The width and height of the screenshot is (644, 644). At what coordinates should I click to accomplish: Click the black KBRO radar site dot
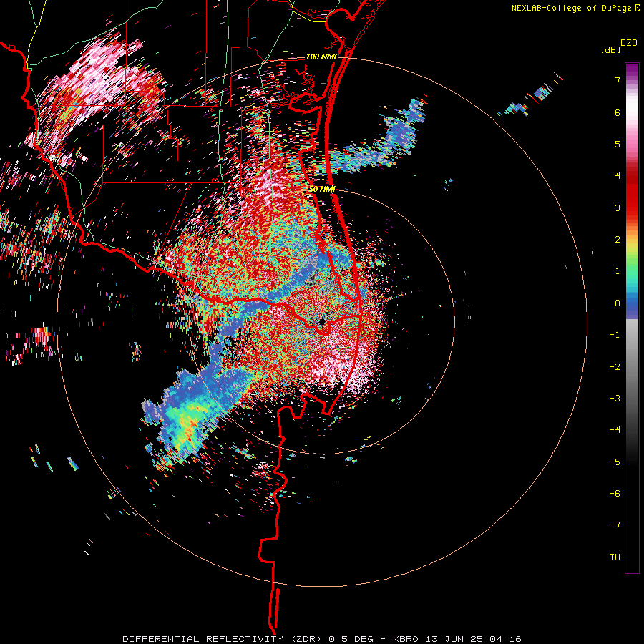pyautogui.click(x=321, y=321)
